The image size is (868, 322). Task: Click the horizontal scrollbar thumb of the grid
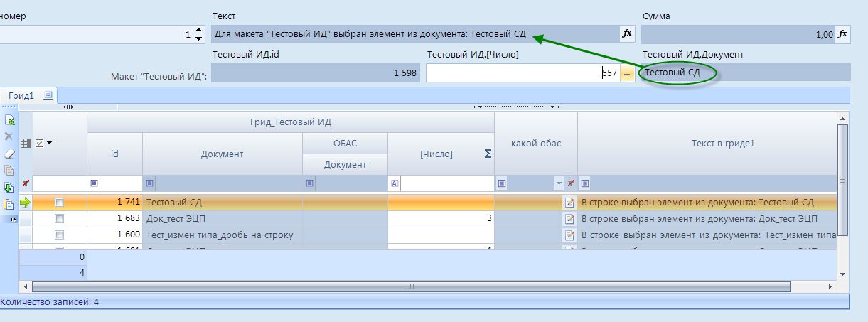click(x=411, y=286)
